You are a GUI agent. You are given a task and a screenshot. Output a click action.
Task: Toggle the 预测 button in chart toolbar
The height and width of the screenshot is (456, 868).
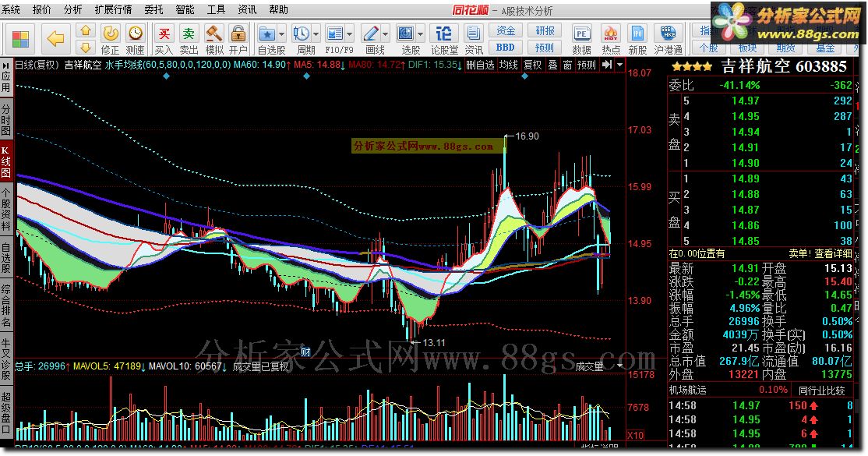587,65
